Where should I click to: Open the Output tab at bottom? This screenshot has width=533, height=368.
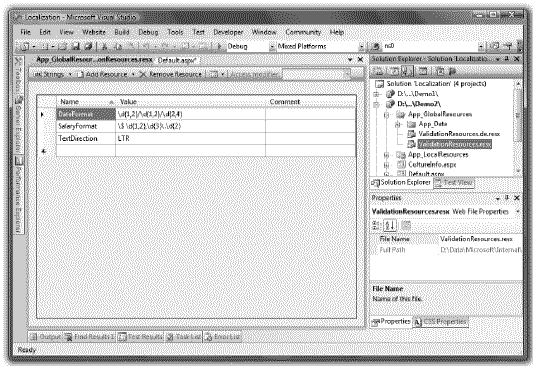point(46,337)
